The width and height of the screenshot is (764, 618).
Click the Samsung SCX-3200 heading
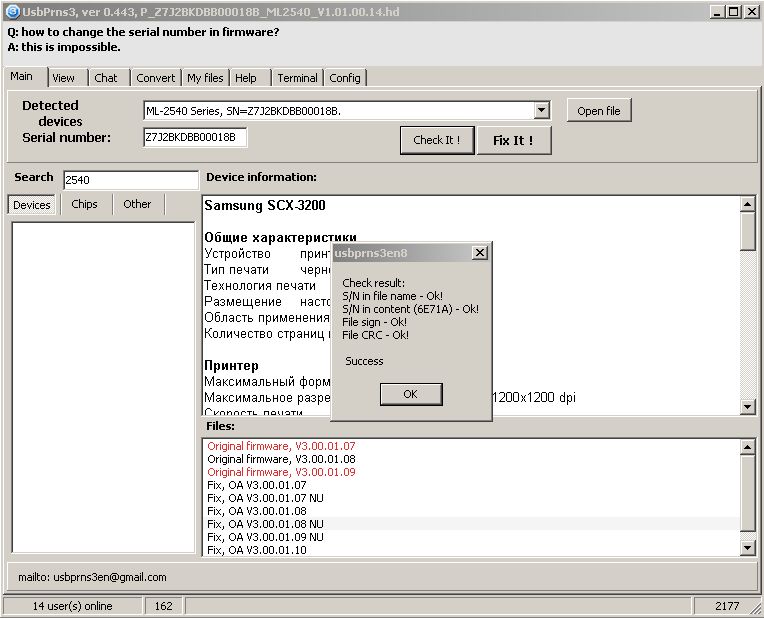pyautogui.click(x=265, y=205)
